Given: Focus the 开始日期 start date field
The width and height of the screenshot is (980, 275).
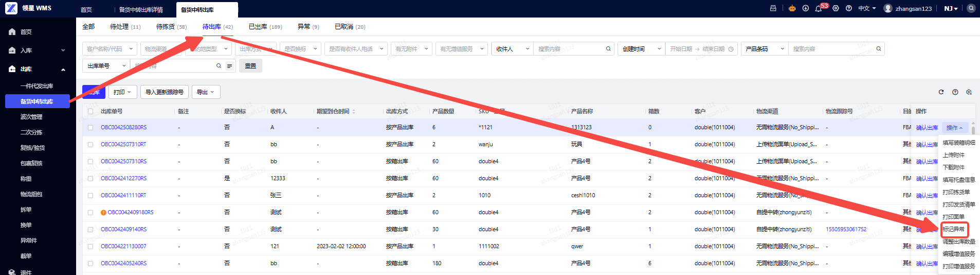Looking at the screenshot, I should point(681,49).
